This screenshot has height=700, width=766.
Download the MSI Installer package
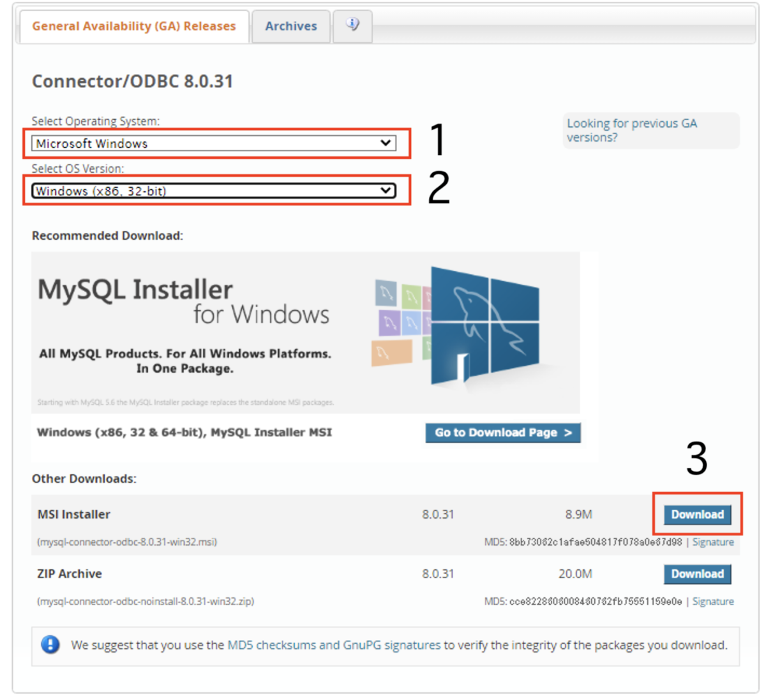[697, 514]
